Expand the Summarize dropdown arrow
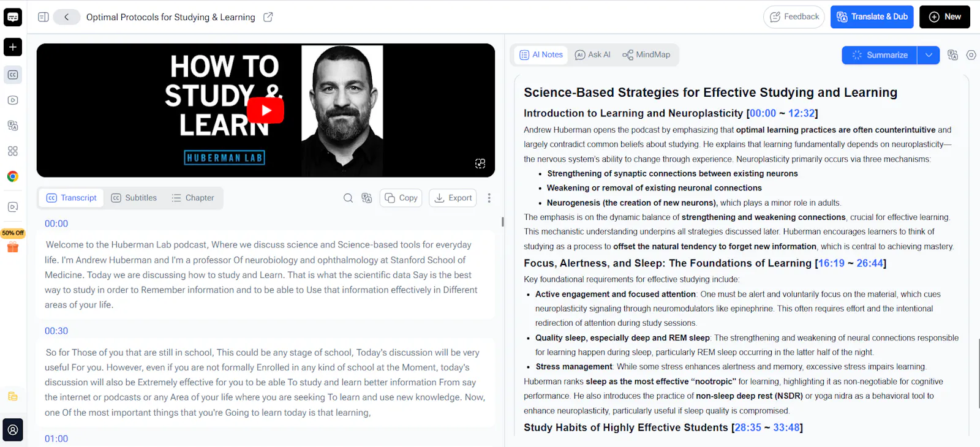Viewport: 980px width, 447px height. (929, 55)
